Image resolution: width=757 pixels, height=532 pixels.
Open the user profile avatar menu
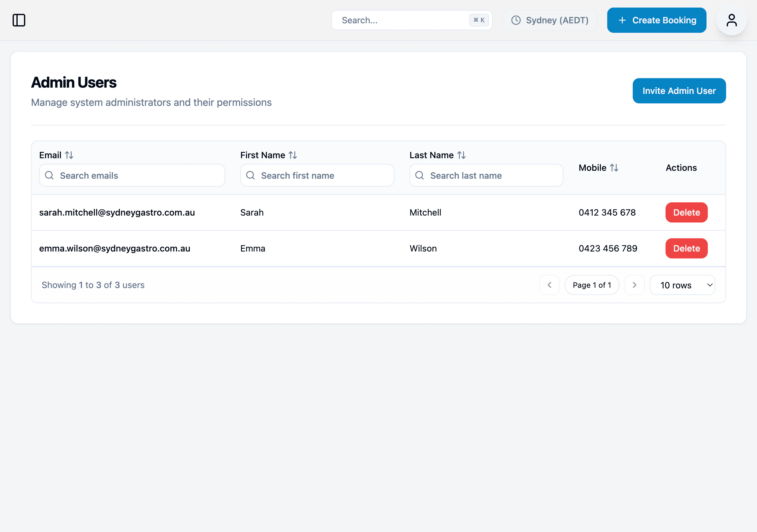click(731, 20)
